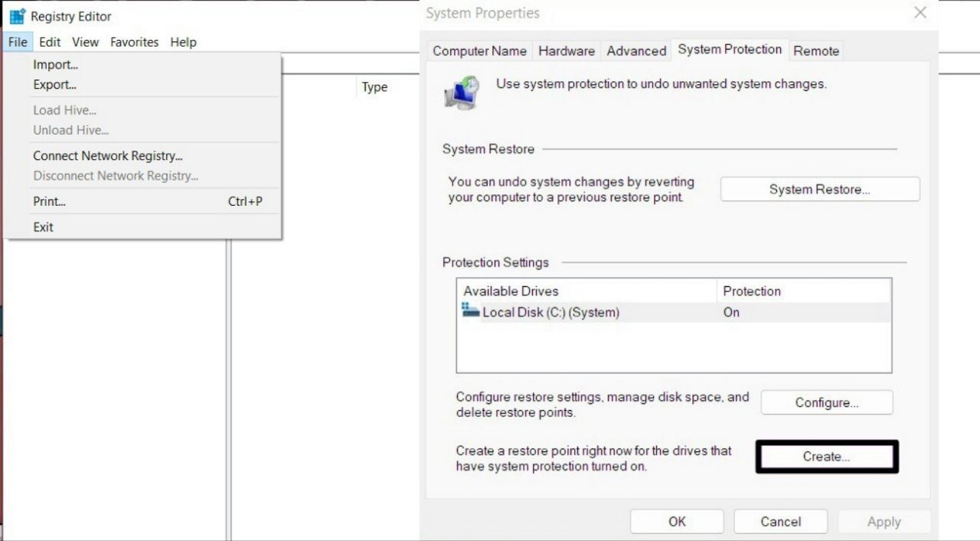Open the Favorites menu
980x541 pixels.
[x=134, y=42]
